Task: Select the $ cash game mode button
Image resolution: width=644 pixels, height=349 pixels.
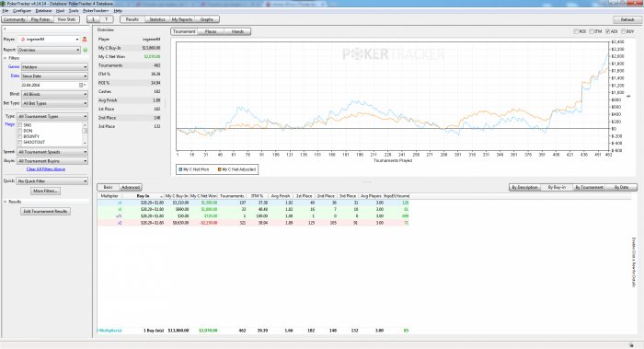Action: [93, 19]
